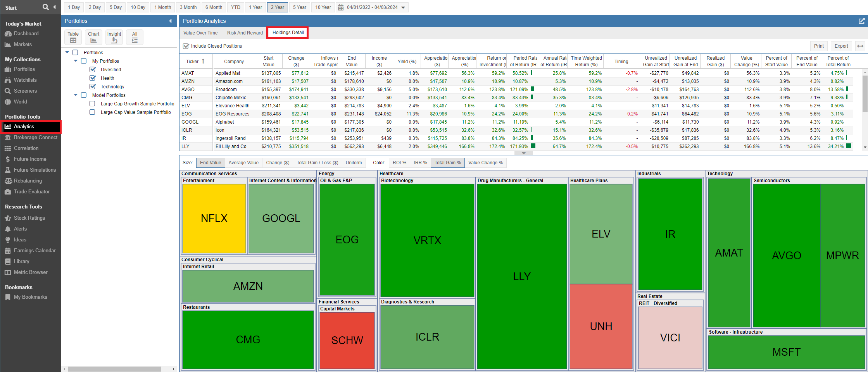The image size is (868, 372).
Task: Toggle the root Portfolios checkbox
Action: pyautogui.click(x=75, y=52)
